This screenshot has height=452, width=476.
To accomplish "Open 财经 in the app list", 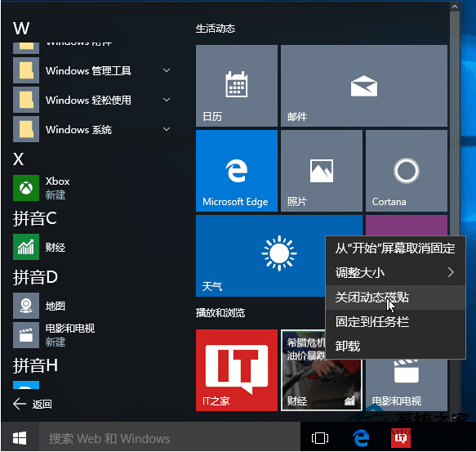I will [x=91, y=247].
